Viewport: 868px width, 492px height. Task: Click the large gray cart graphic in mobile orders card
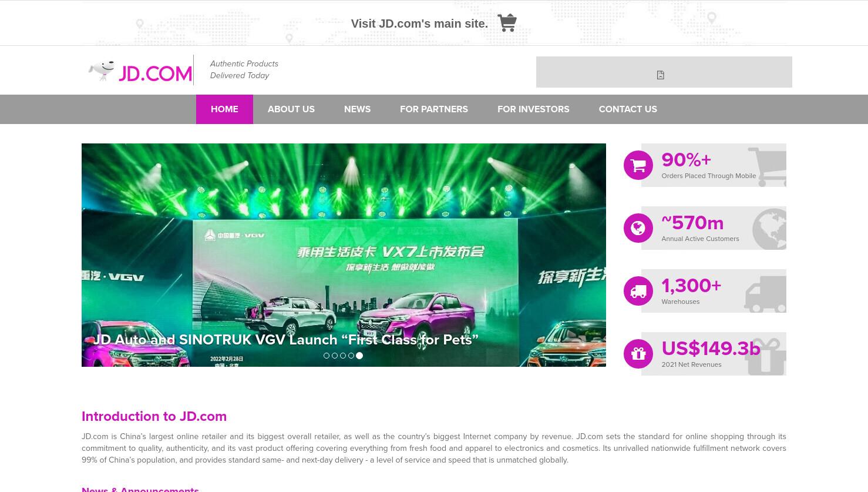pos(768,167)
